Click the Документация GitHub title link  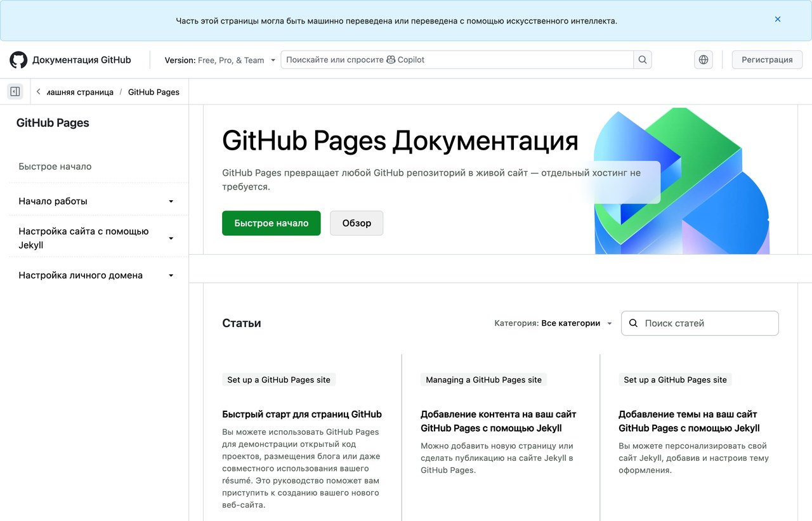click(x=81, y=60)
